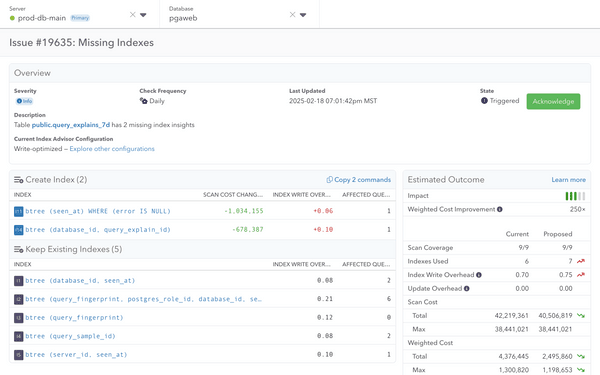
Task: Click the 250× weighted cost improvement value
Action: 577,209
